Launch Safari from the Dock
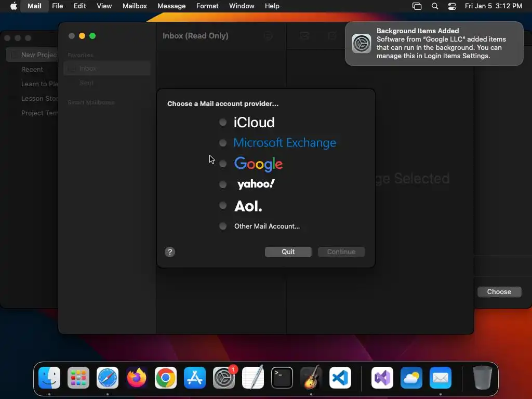This screenshot has width=532, height=399. pos(108,378)
